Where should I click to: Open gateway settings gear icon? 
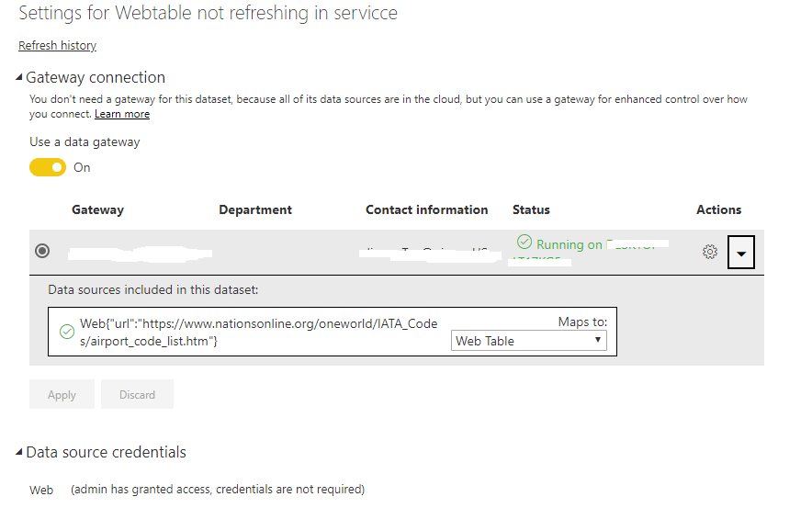pyautogui.click(x=709, y=252)
